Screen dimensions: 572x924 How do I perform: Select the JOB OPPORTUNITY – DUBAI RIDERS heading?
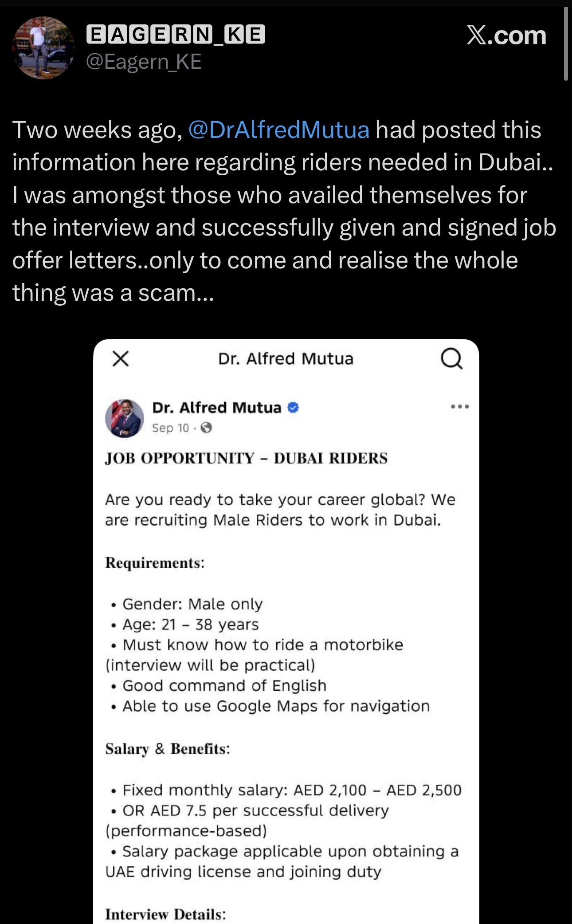tap(246, 458)
